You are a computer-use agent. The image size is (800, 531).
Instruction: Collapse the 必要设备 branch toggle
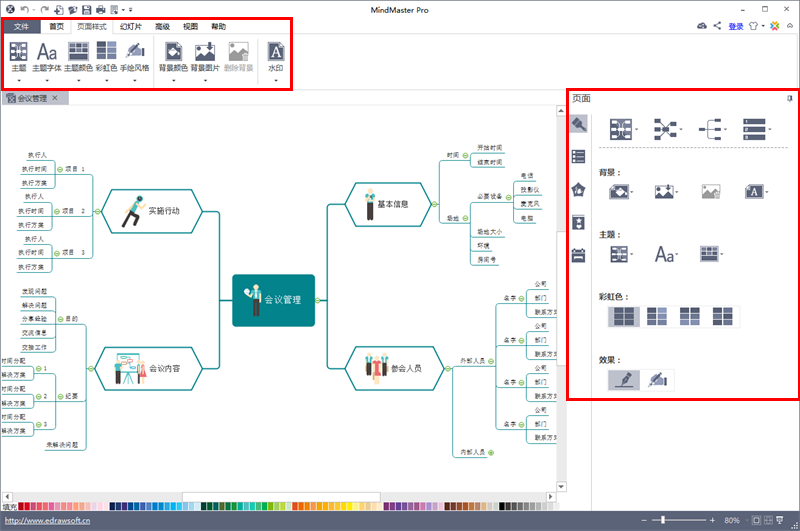point(509,197)
